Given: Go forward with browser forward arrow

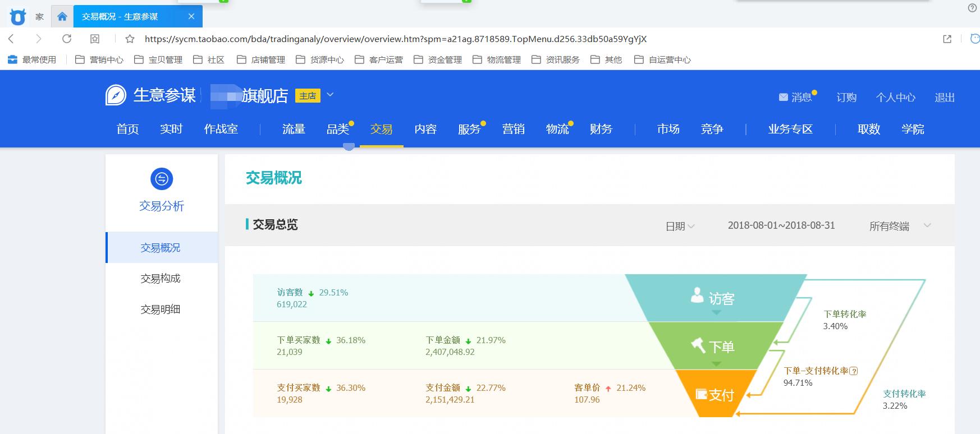Looking at the screenshot, I should 38,39.
